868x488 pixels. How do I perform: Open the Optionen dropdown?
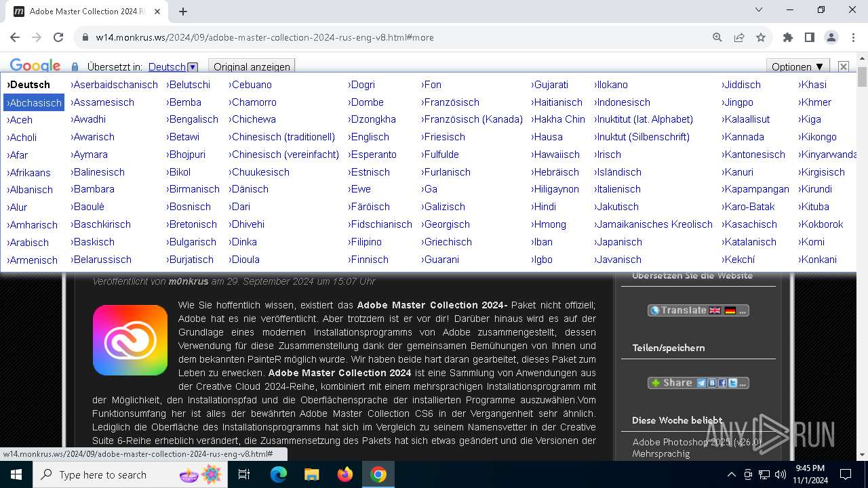tap(798, 66)
